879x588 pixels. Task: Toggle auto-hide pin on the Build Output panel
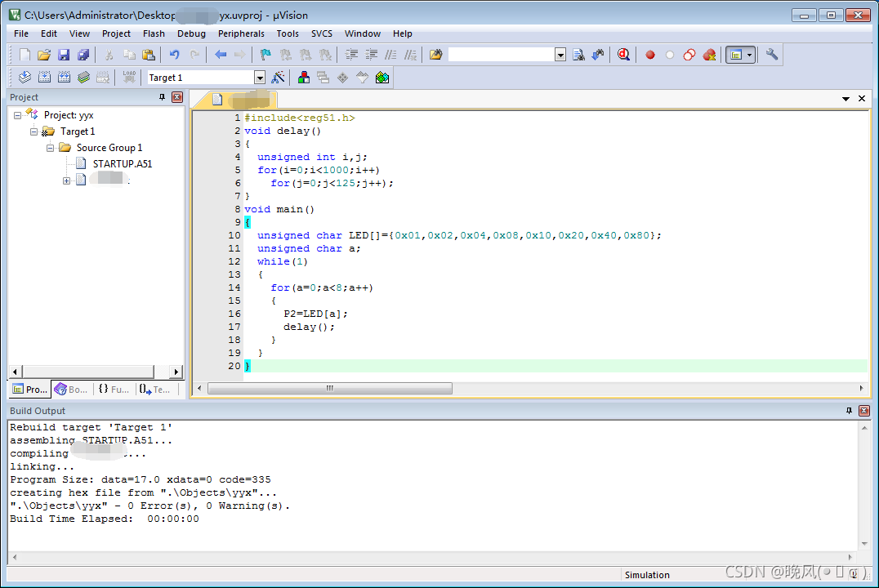tap(849, 410)
